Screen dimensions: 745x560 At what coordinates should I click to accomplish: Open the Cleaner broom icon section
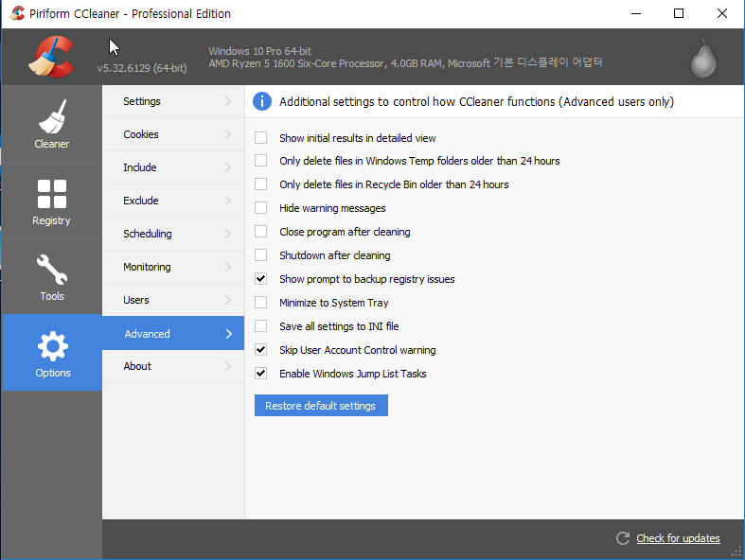pyautogui.click(x=51, y=118)
